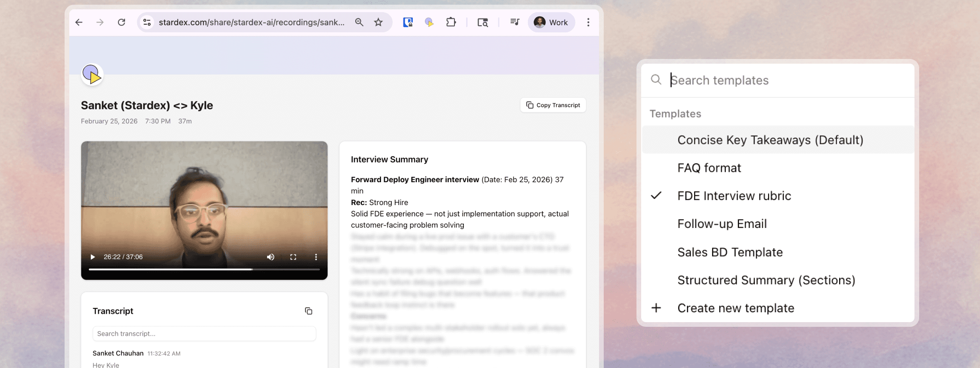
Task: Open the media controls icon
Action: click(x=514, y=22)
